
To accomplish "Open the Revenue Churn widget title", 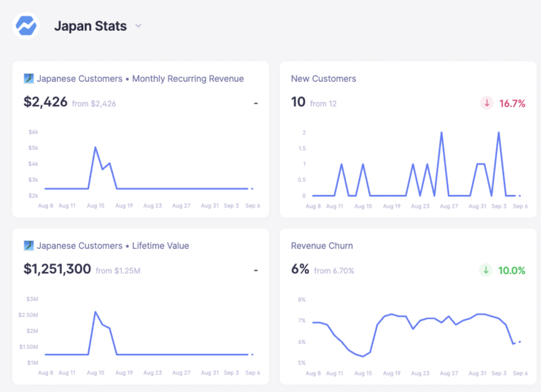I will 322,246.
